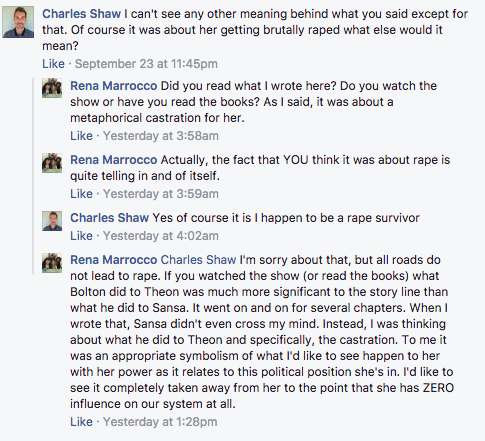Open the Yesterday at 3:58am timestamp
Viewport: 485px width, 441px height.
point(161,136)
